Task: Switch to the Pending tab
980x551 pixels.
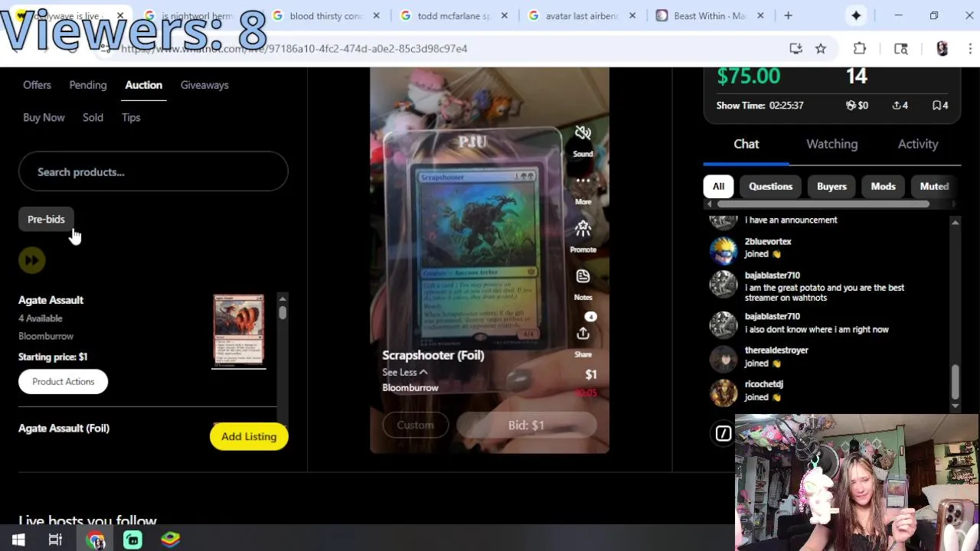Action: coord(88,85)
